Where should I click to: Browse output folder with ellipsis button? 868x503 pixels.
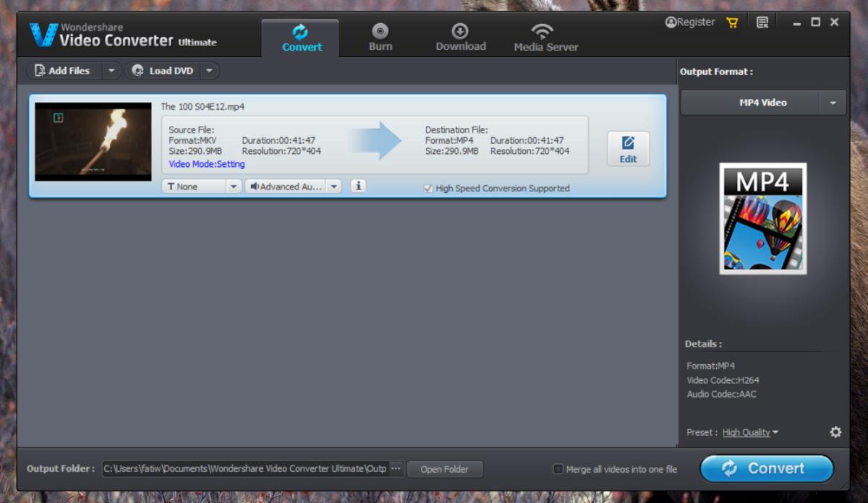396,468
